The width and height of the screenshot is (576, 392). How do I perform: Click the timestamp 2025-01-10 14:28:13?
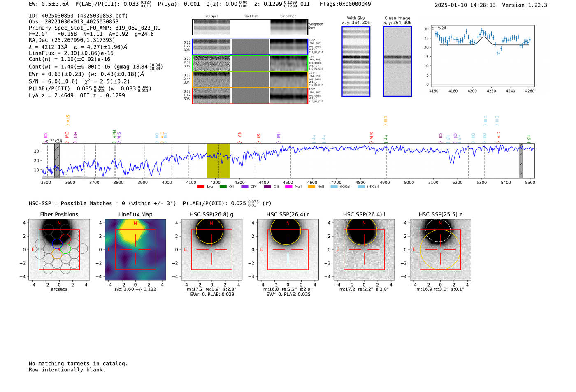(x=465, y=5)
